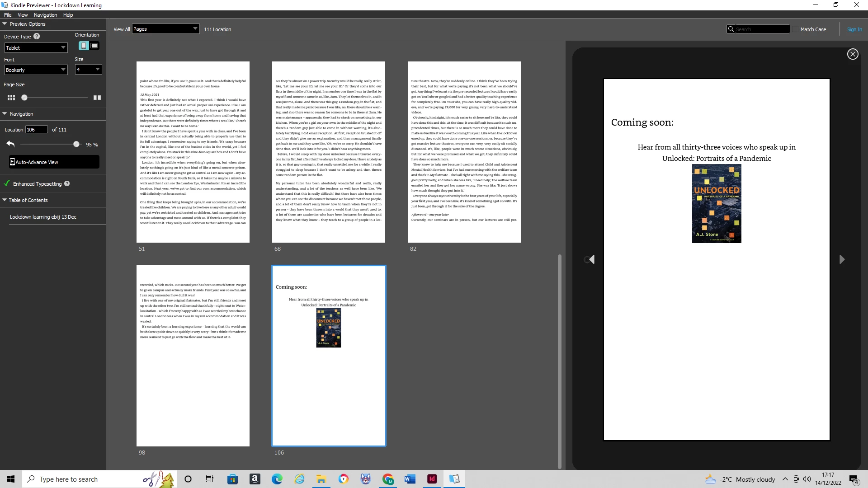Open the Device Type dropdown
This screenshot has height=488, width=868.
tap(36, 48)
